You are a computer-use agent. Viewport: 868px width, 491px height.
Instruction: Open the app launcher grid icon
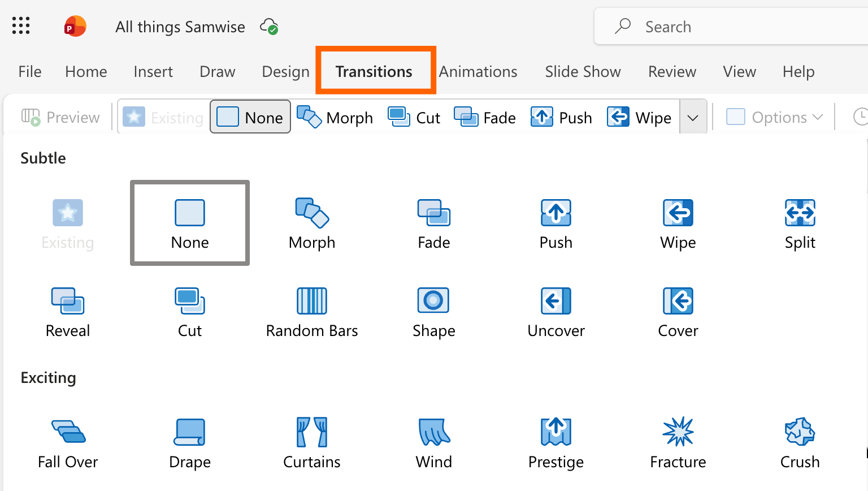(21, 26)
